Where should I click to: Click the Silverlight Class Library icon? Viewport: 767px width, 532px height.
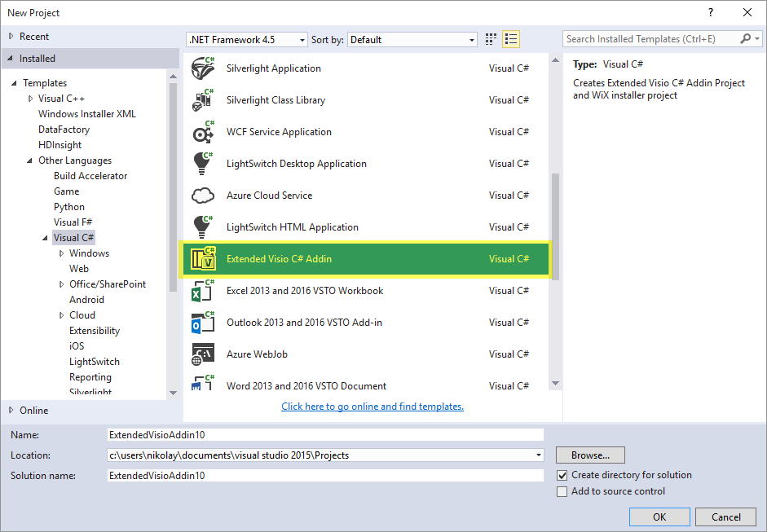[x=203, y=99]
